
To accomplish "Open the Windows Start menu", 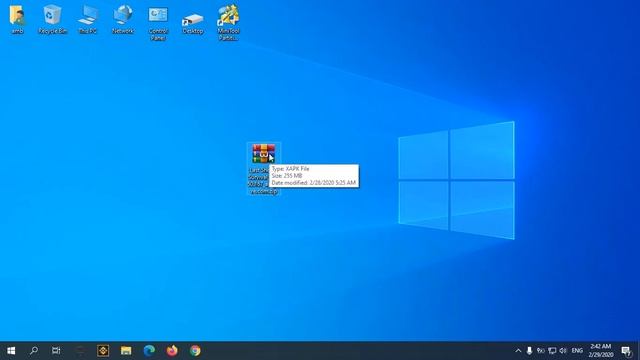I will click(11, 351).
